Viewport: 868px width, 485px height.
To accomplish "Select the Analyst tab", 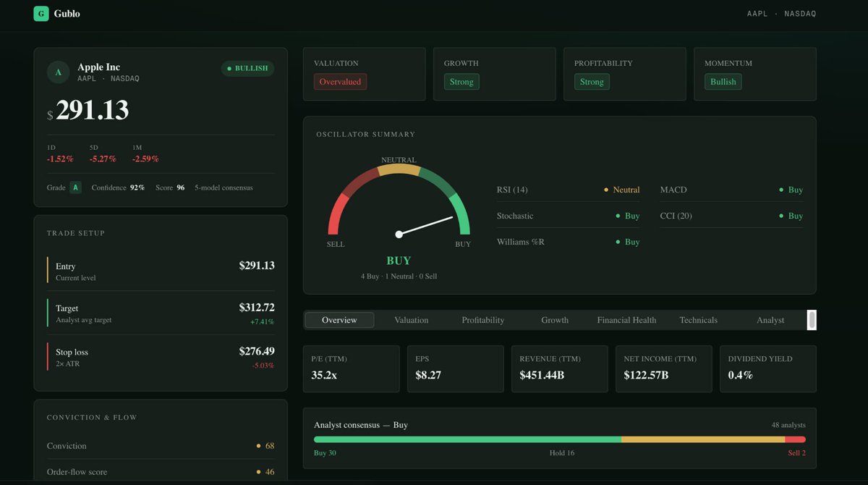I will point(770,320).
